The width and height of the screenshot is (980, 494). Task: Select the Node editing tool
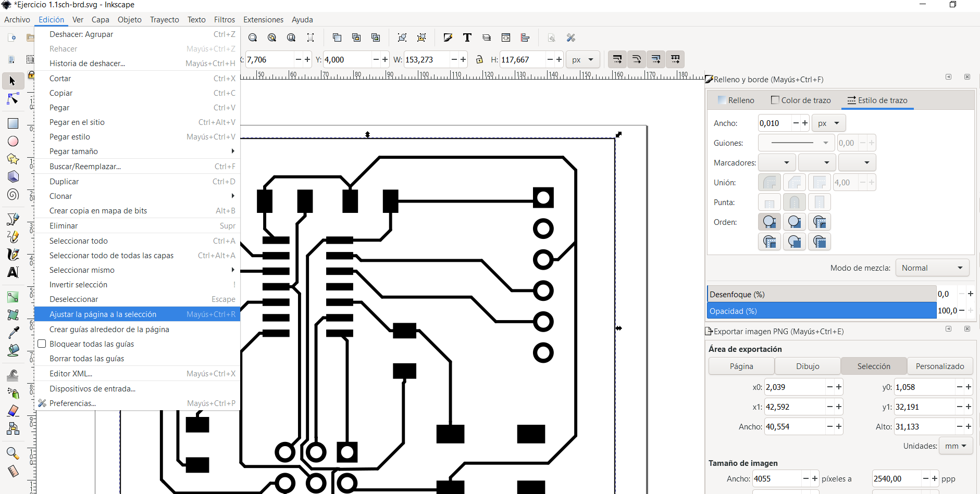coord(13,99)
